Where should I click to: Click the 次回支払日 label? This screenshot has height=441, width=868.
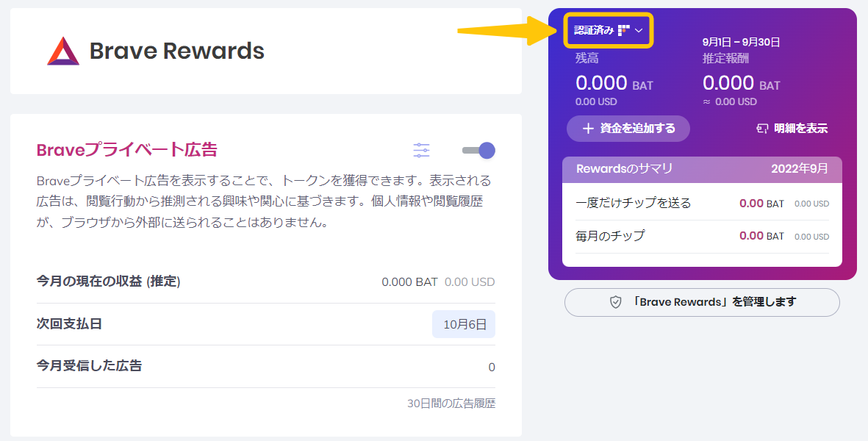point(69,323)
